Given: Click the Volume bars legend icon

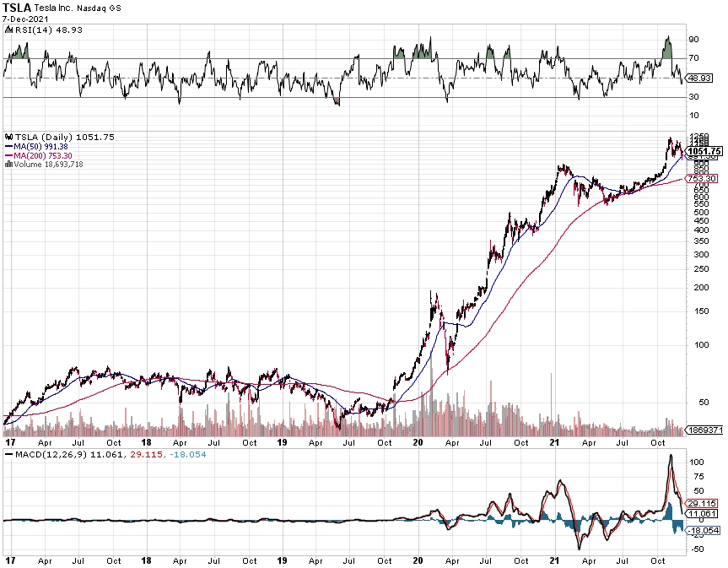Looking at the screenshot, I should [x=8, y=164].
